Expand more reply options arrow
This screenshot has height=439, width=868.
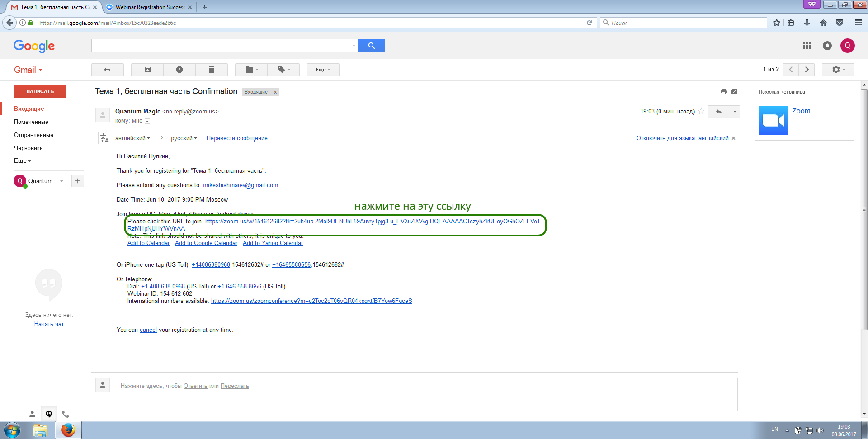[x=735, y=112]
